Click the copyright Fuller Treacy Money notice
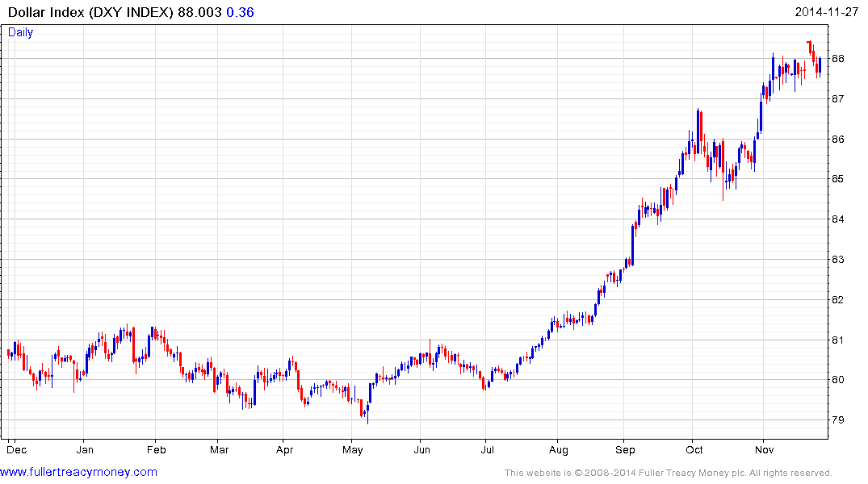Screen dimensions: 868x484 (669, 473)
